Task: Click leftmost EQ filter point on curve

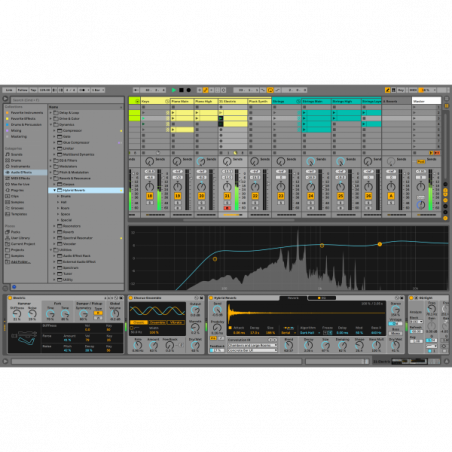Action: click(x=215, y=259)
